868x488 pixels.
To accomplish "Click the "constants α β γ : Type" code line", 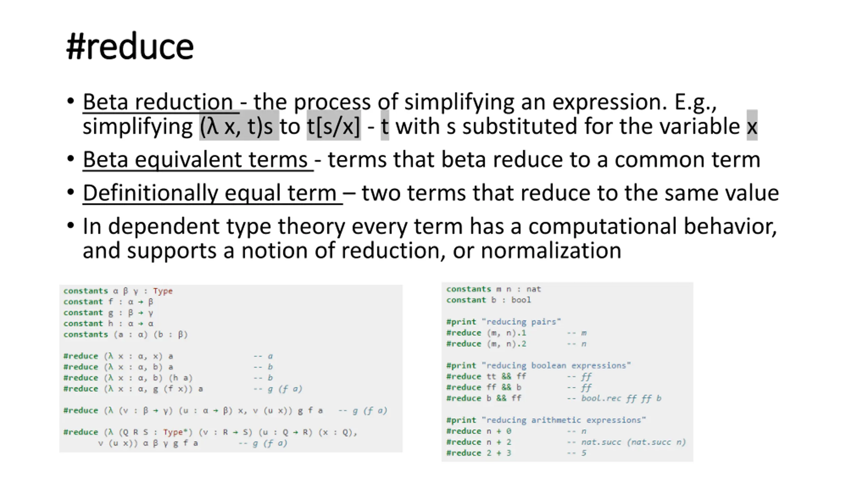I will (x=118, y=291).
